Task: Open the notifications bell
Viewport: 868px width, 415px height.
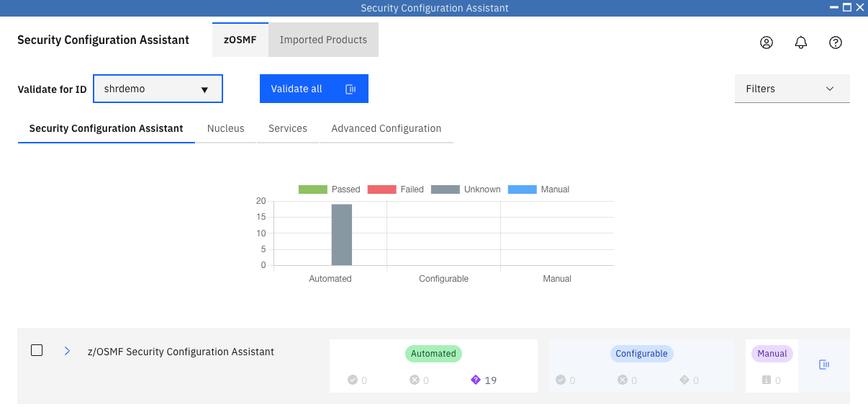Action: (x=801, y=43)
